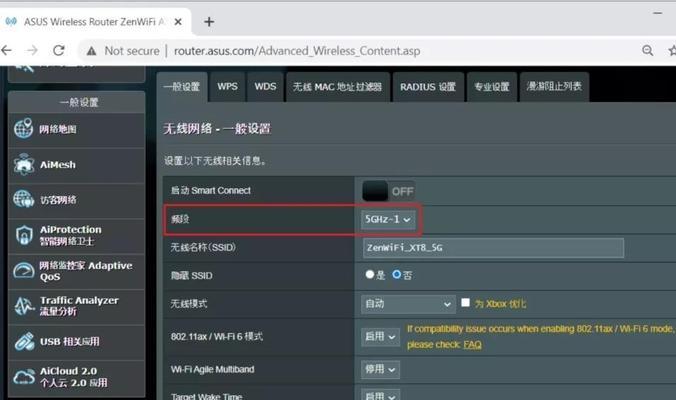Screen dimensions: 676x400
Task: Click the 设置以下无线相关信息 text
Action: [x=215, y=161]
